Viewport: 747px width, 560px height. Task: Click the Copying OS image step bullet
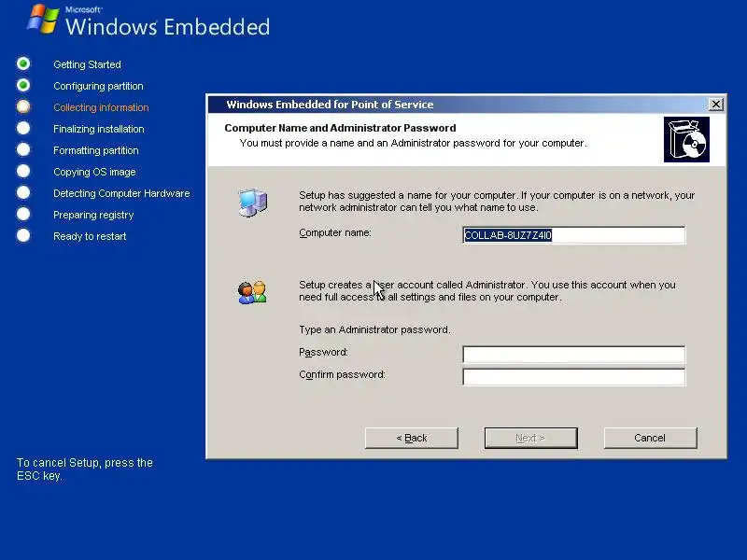coord(23,171)
